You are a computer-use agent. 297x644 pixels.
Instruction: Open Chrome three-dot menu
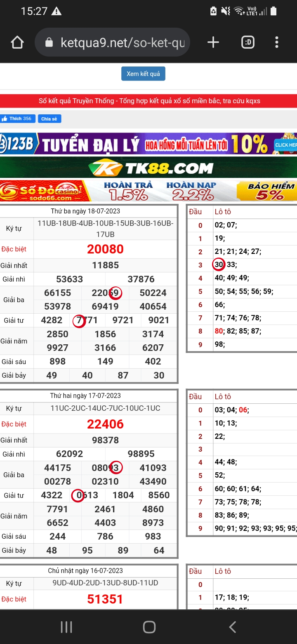(277, 42)
